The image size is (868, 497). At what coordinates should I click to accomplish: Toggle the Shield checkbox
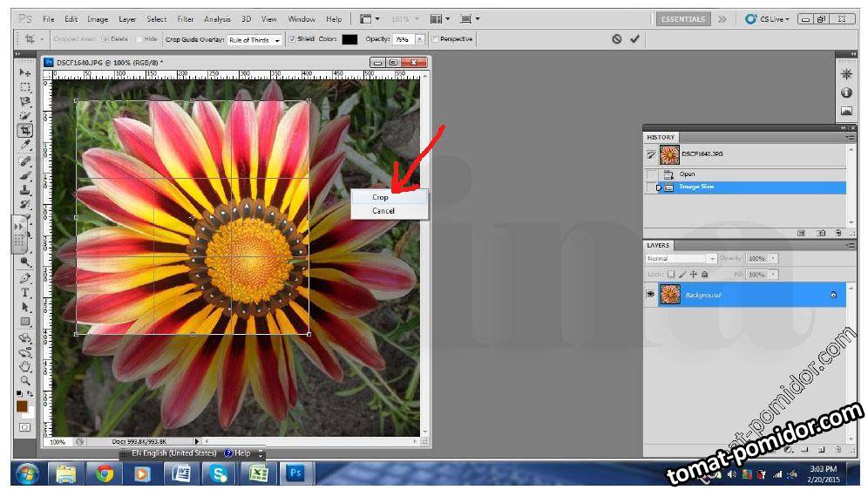[293, 39]
